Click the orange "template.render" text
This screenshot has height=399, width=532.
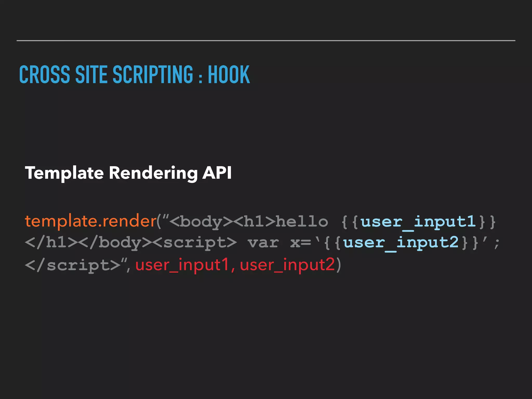pyautogui.click(x=90, y=221)
